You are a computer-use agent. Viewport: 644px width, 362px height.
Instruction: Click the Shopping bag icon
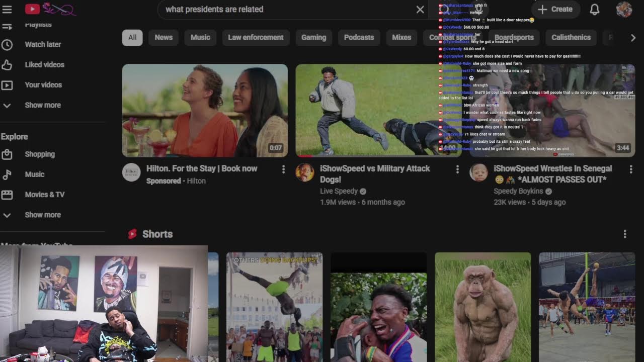pos(7,154)
